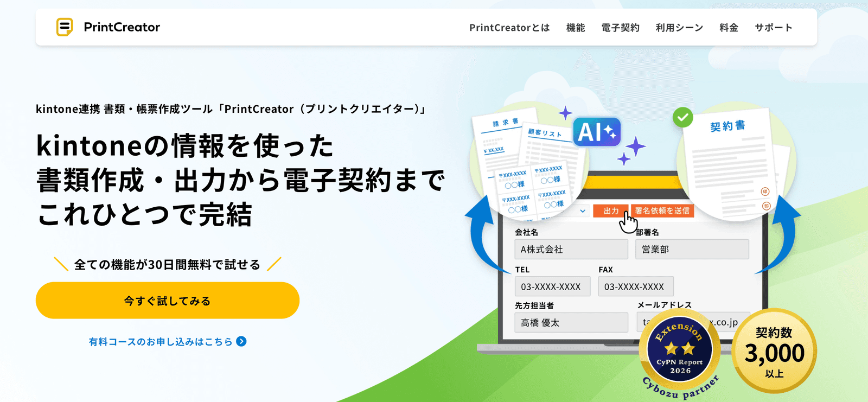868x402 pixels.
Task: Click the 部署名 field showing 営業部
Action: pos(692,250)
